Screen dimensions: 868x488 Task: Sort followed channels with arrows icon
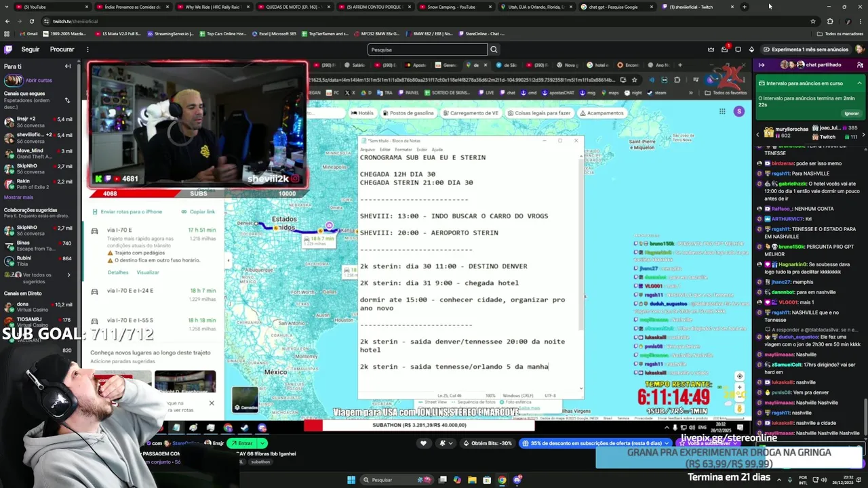click(x=67, y=100)
